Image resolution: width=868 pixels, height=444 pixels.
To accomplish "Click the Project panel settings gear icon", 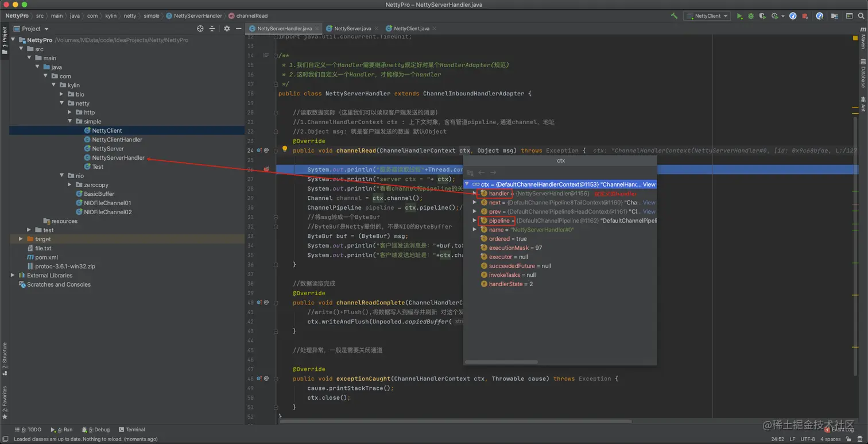I will coord(227,29).
